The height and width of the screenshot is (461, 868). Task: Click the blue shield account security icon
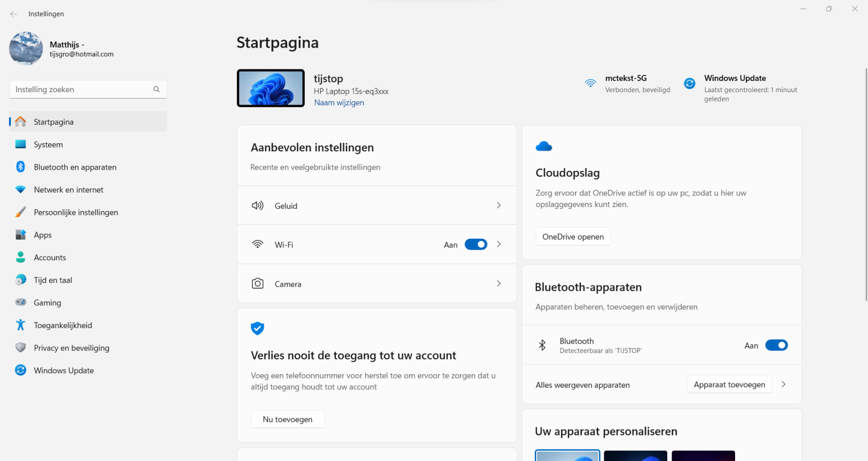click(257, 328)
